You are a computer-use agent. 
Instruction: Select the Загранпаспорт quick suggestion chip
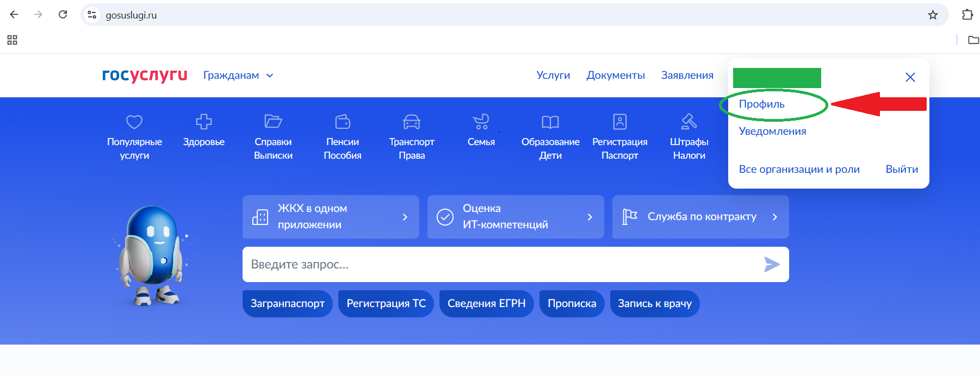(x=287, y=304)
